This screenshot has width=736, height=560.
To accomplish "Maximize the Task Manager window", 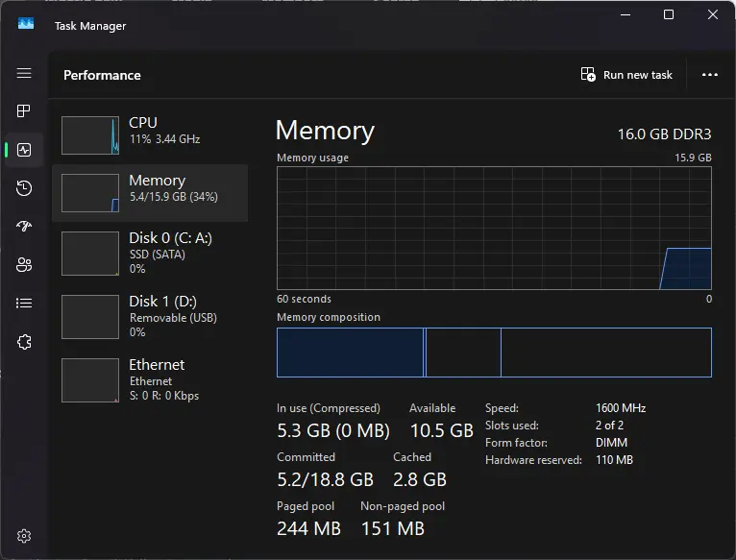I will tap(669, 15).
